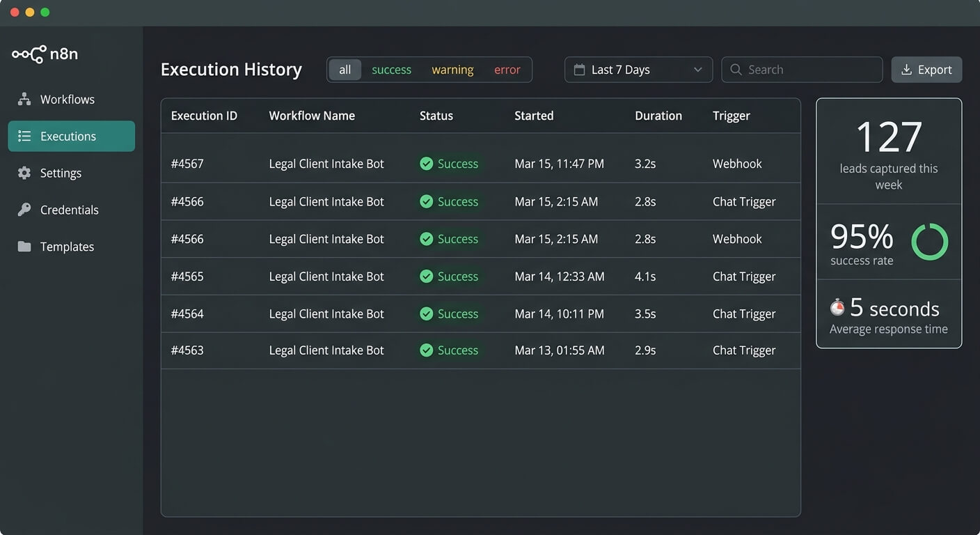Open Executions in the sidebar

(x=72, y=136)
